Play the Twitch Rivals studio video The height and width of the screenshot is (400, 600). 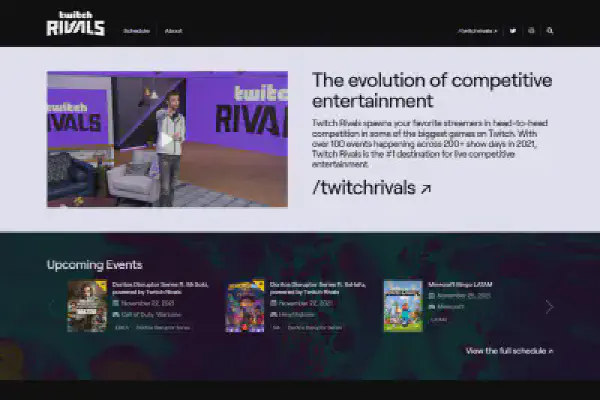point(167,139)
